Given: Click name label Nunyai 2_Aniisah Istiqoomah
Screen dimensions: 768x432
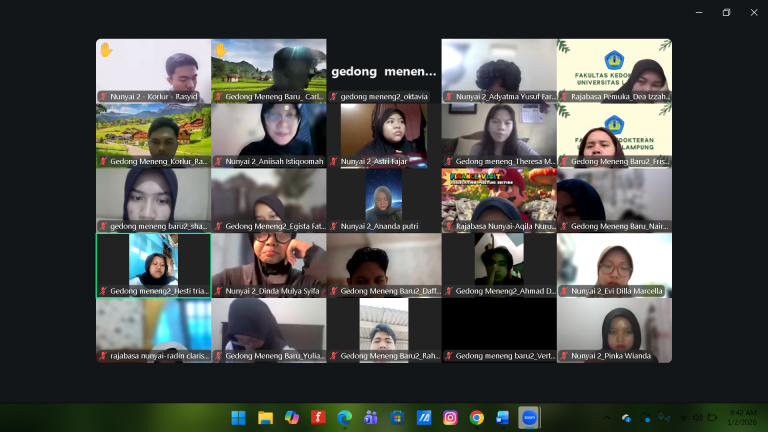Looking at the screenshot, I should [x=274, y=161].
